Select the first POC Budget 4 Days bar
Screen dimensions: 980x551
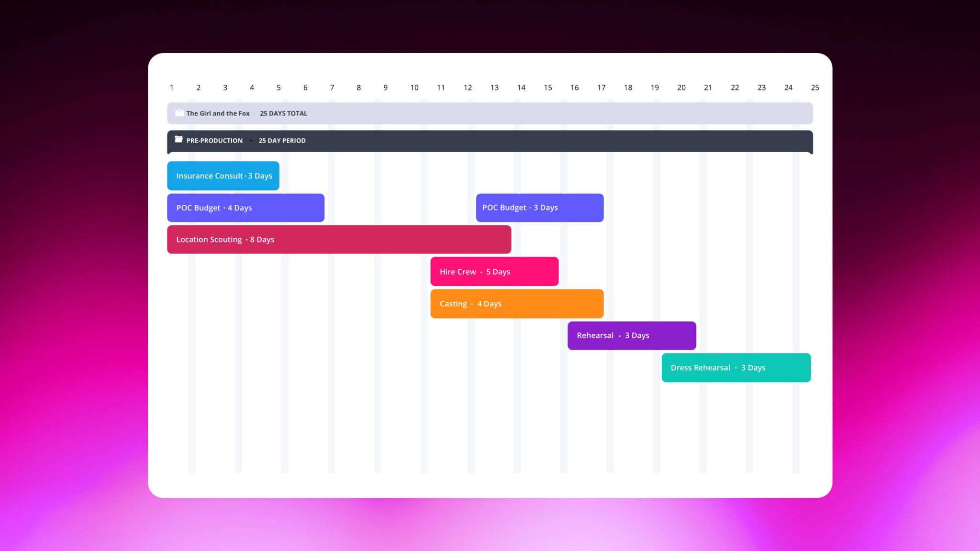pos(245,208)
